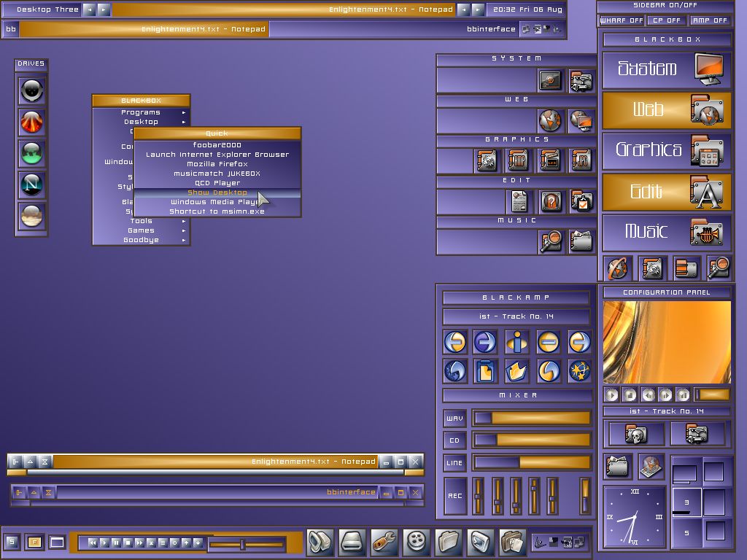Click the green orb icon in Drives
The width and height of the screenshot is (747, 560).
pos(31,153)
